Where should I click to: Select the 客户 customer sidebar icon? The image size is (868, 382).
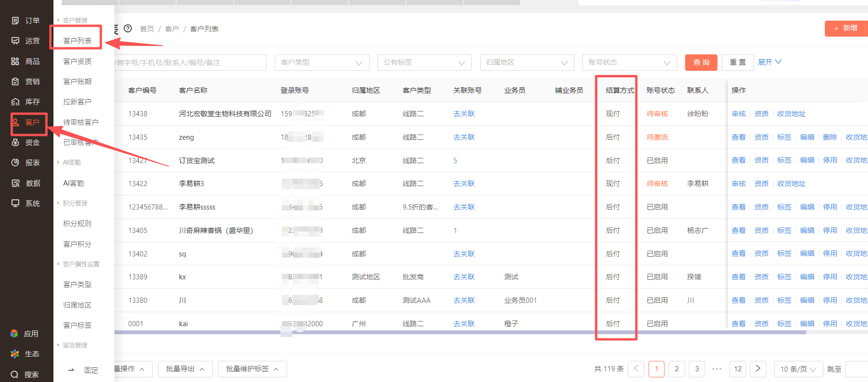pos(15,122)
